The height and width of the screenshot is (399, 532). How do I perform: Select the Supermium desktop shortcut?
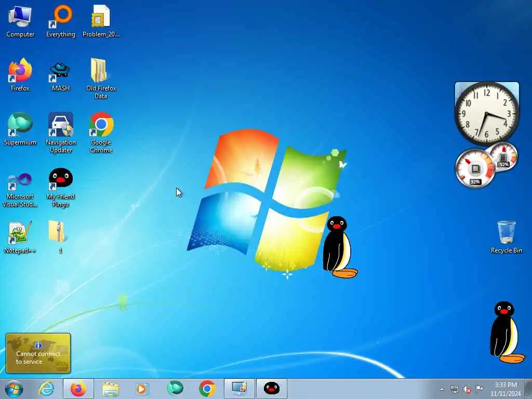(x=20, y=129)
